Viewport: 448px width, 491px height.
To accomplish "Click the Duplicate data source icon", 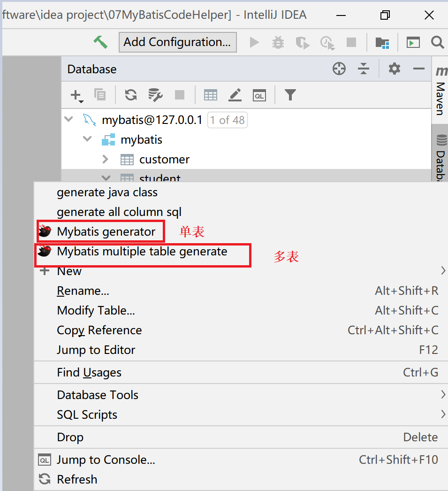I will (100, 94).
